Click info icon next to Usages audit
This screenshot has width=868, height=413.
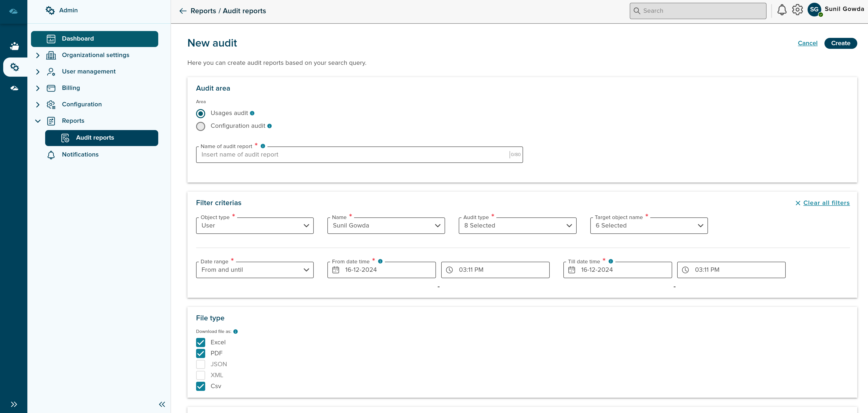252,113
